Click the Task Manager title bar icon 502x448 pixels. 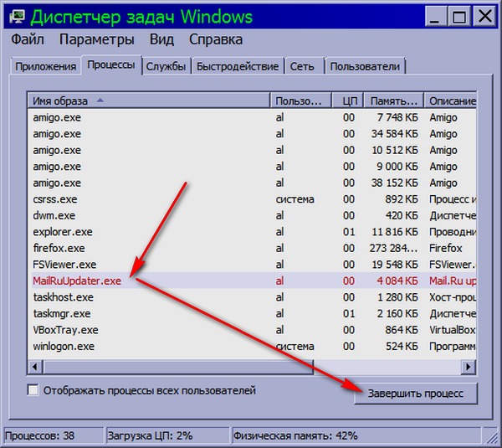18,17
